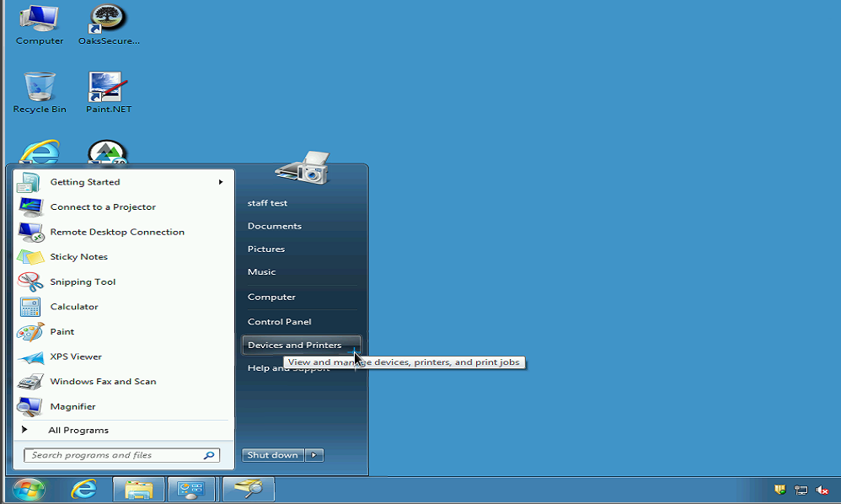Click Internet Explorer icon in the taskbar
The height and width of the screenshot is (504, 841).
83,489
